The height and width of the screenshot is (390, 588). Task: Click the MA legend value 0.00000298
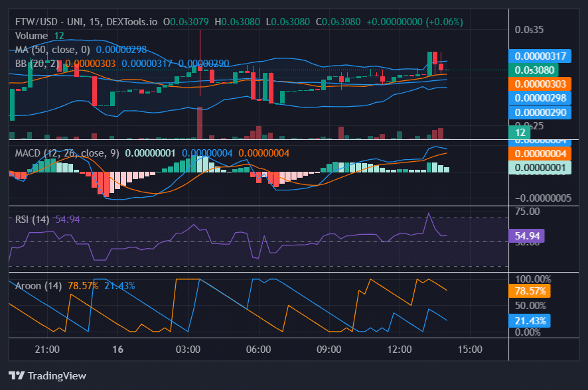pos(121,50)
